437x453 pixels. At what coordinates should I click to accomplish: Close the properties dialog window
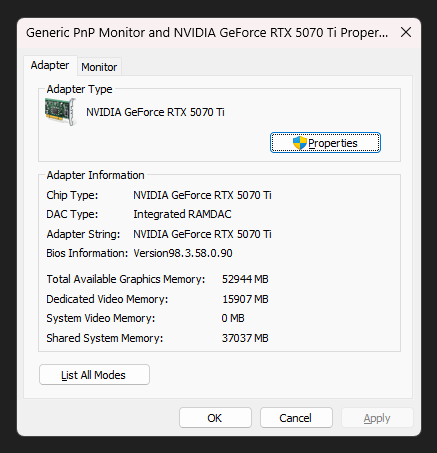[x=406, y=32]
